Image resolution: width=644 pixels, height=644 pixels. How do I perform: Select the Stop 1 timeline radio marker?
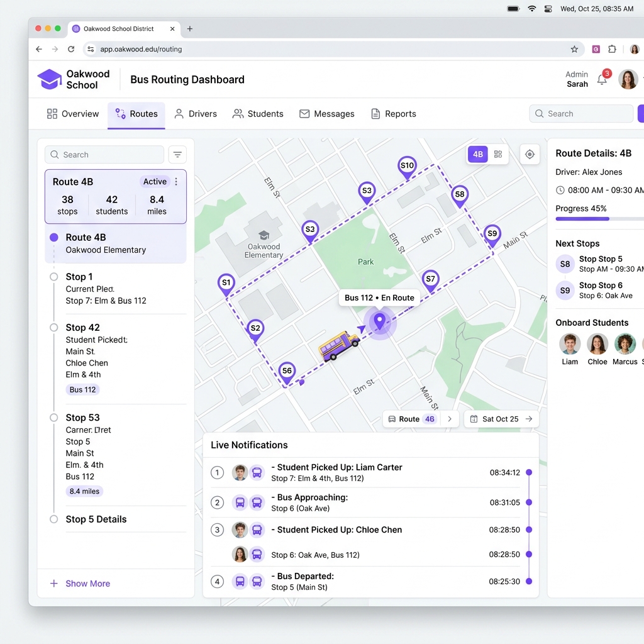pyautogui.click(x=54, y=277)
